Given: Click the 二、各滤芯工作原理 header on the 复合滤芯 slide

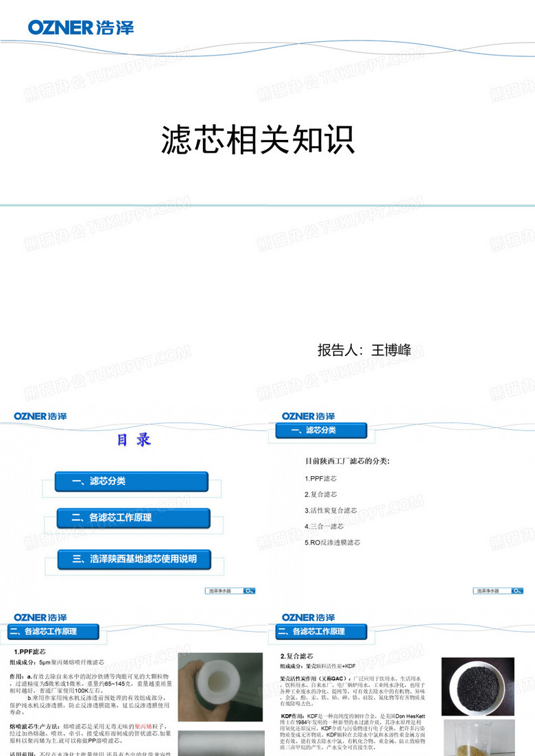Looking at the screenshot, I should (x=322, y=632).
